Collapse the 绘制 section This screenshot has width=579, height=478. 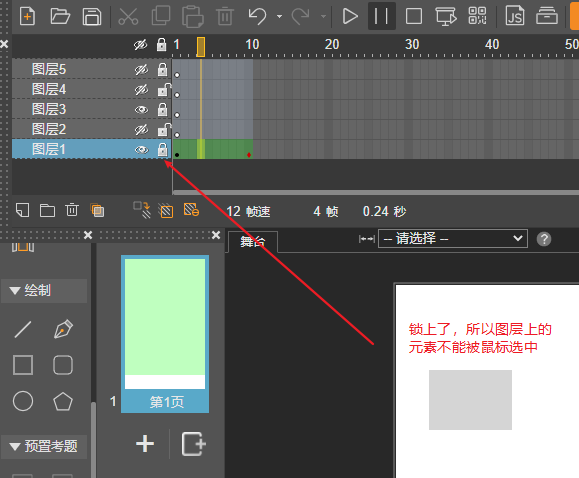pyautogui.click(x=15, y=291)
